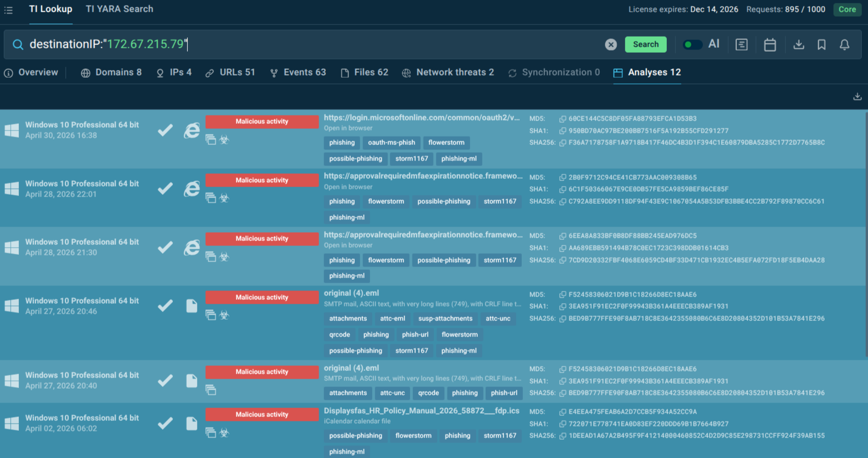Screen dimensions: 868x458
Task: Copy MD5 60CE144C5C8DF05FA88793EFCA1D53B3
Action: point(562,119)
